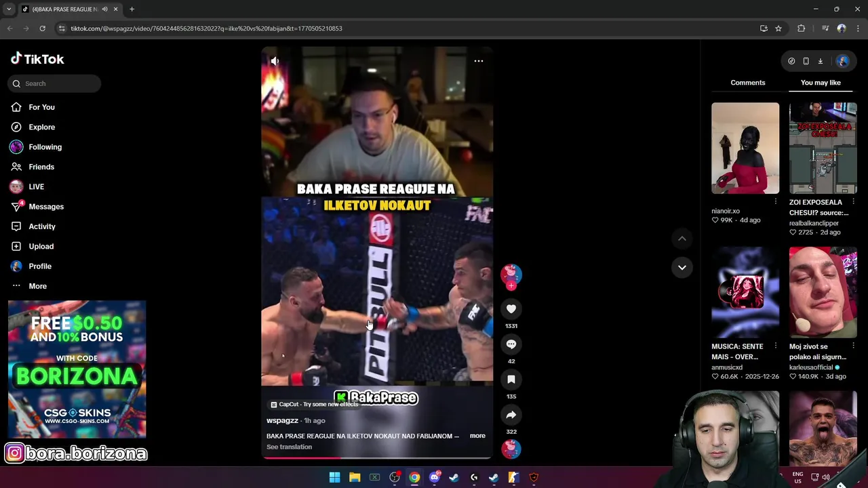This screenshot has width=868, height=488.
Task: Go to Profile in the sidebar
Action: [40, 266]
